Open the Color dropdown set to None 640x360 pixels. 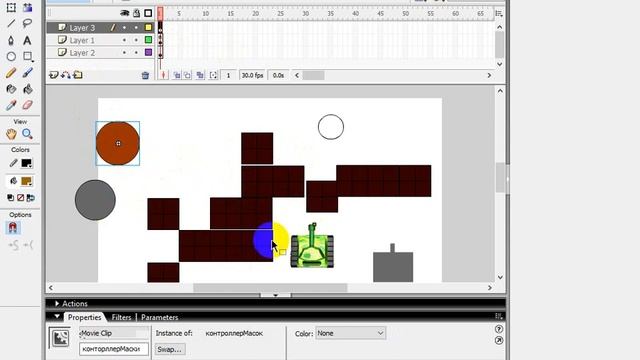click(351, 333)
